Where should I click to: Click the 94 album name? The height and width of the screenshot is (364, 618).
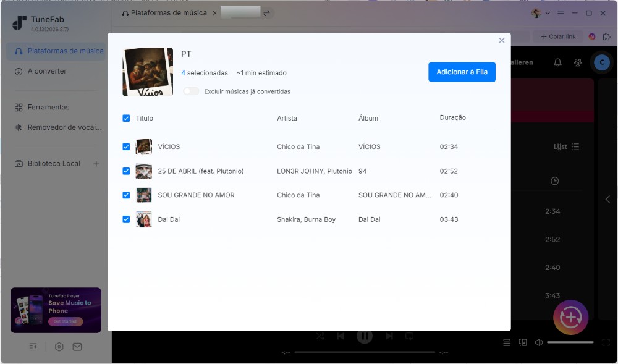pos(363,171)
